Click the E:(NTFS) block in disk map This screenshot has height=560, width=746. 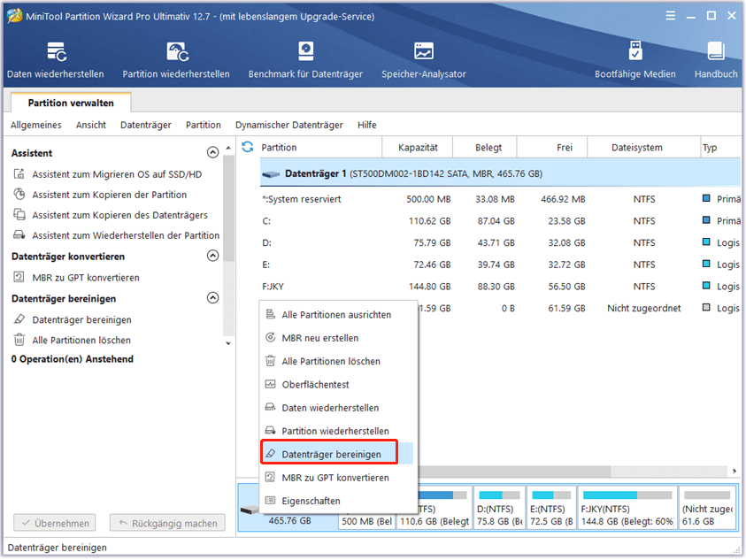[x=551, y=508]
